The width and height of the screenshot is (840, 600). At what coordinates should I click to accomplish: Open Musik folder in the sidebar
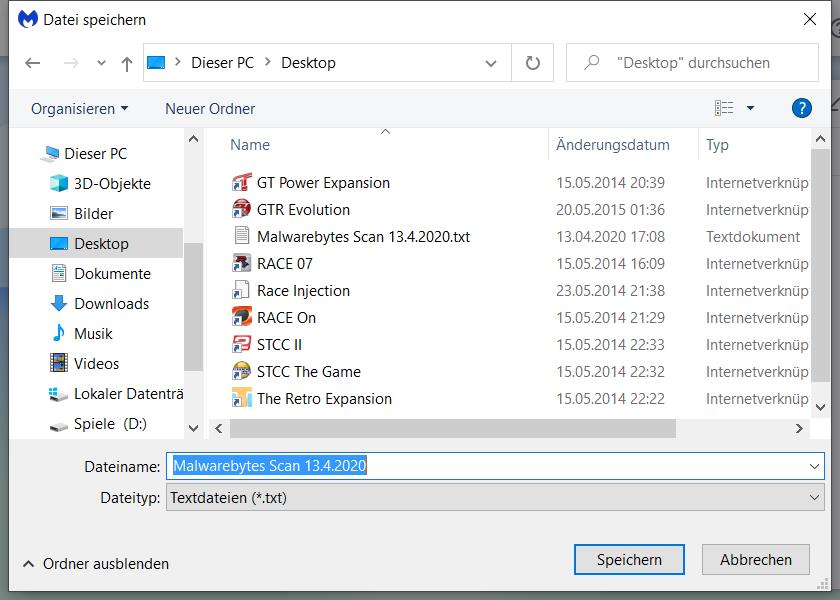pyautogui.click(x=93, y=334)
